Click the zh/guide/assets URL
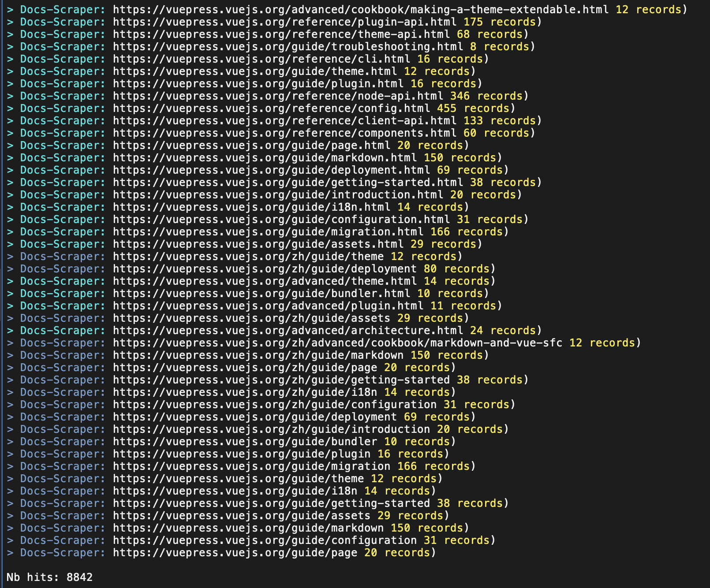The height and width of the screenshot is (588, 710). (x=252, y=318)
